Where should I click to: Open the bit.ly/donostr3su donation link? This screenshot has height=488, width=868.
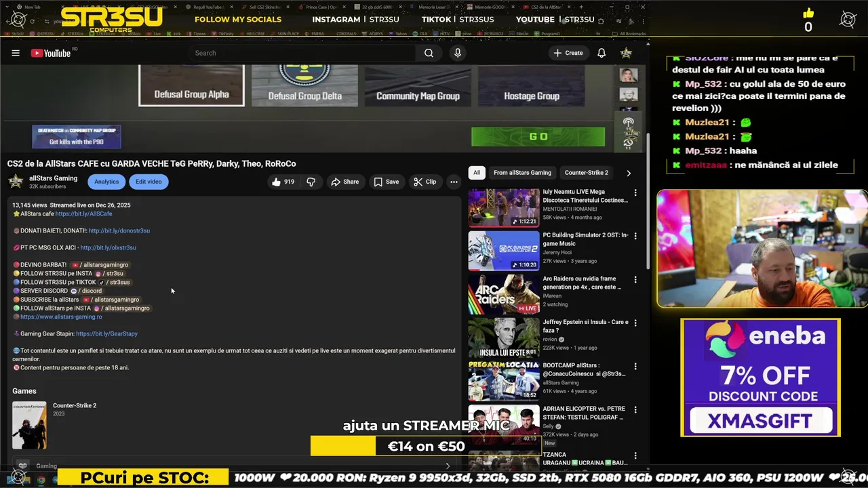pyautogui.click(x=119, y=230)
